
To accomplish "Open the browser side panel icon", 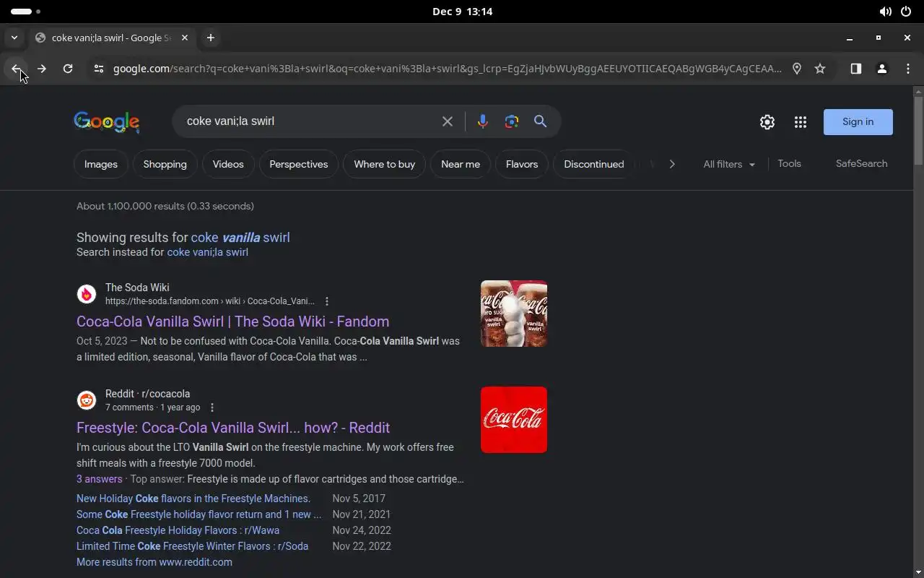I will pos(855,69).
